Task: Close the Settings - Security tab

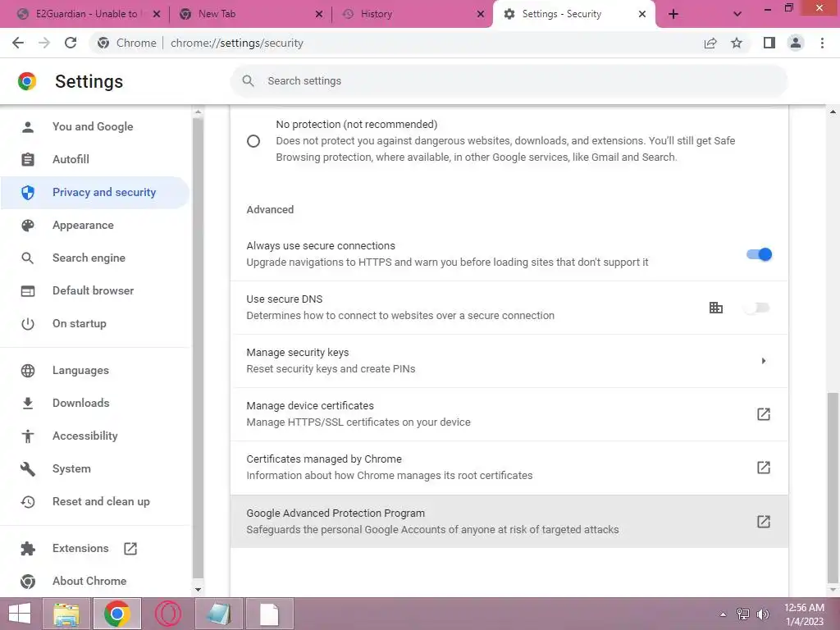Action: [642, 15]
